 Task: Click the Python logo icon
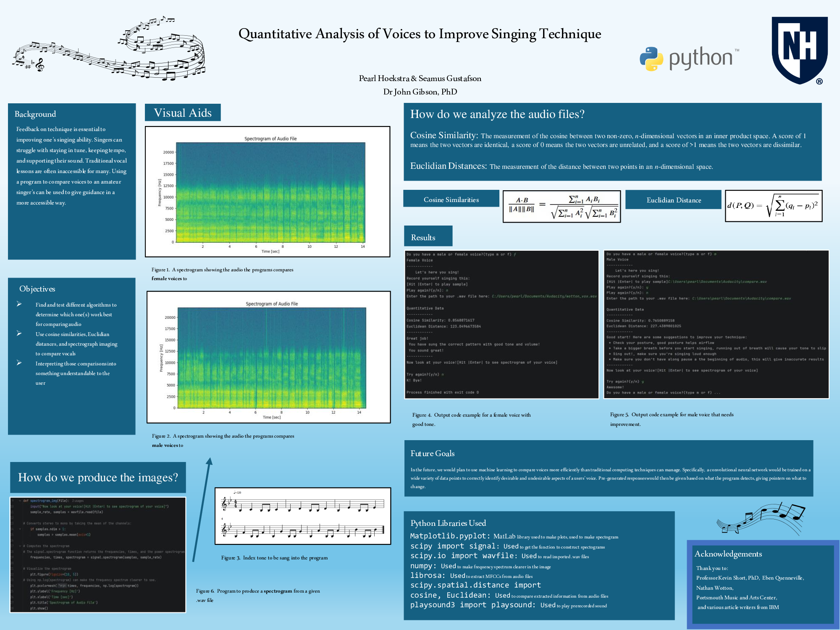651,59
